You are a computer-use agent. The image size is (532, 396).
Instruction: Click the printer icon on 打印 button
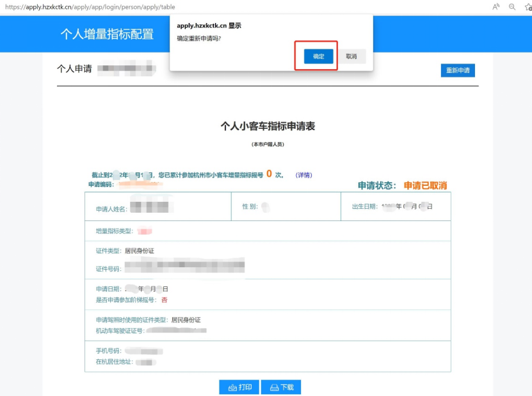tap(232, 388)
